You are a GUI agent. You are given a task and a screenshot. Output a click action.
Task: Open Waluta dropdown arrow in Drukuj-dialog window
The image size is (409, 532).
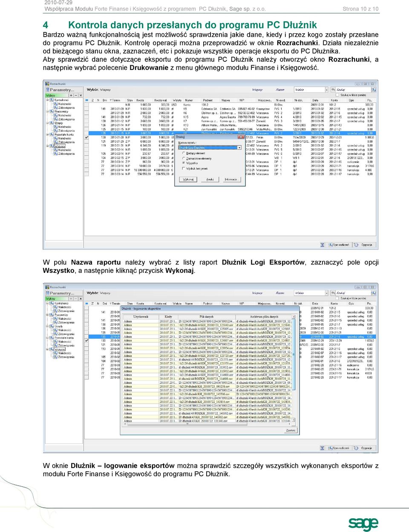pos(327,90)
